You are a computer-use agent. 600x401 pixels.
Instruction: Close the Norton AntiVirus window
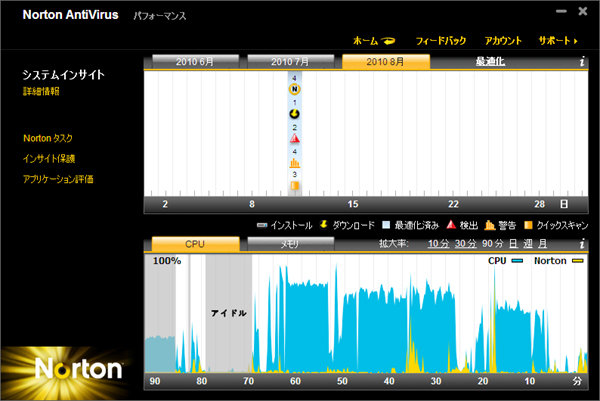click(x=583, y=11)
